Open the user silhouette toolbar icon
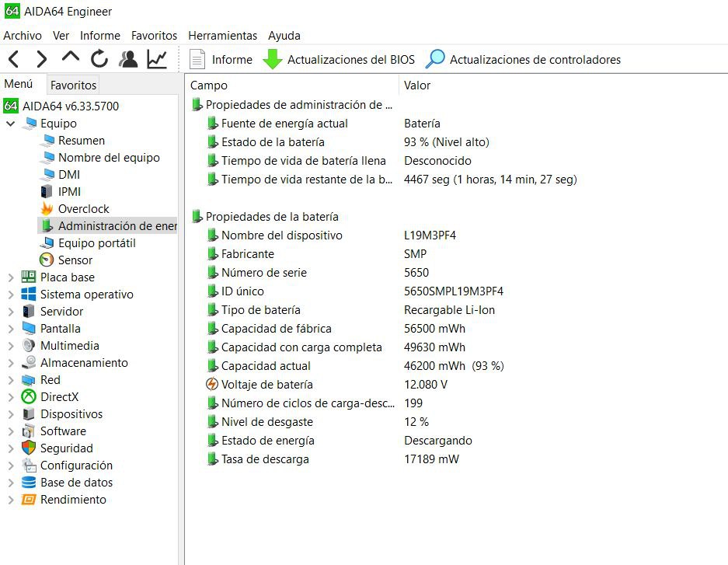Image resolution: width=728 pixels, height=565 pixels. (128, 59)
